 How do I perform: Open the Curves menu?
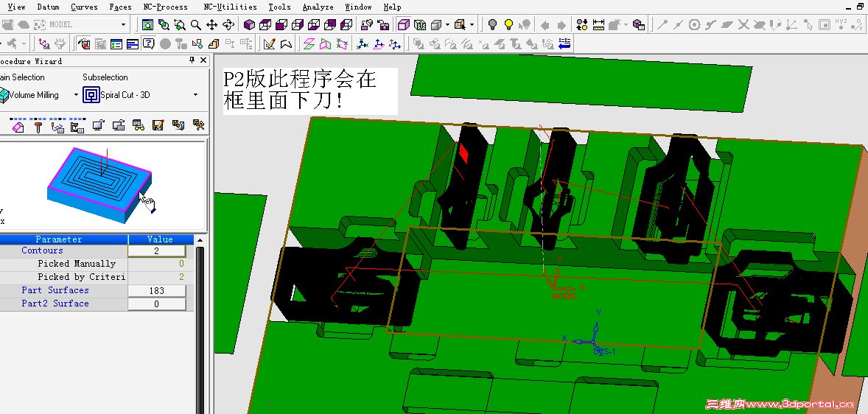(84, 7)
